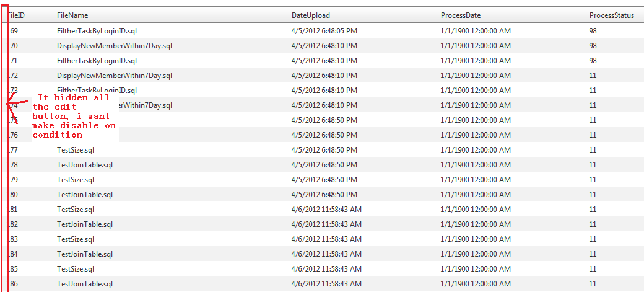This screenshot has height=292, width=644.
Task: Click DisplayNewMemberWithin7Day.sql in row 172
Action: point(115,75)
